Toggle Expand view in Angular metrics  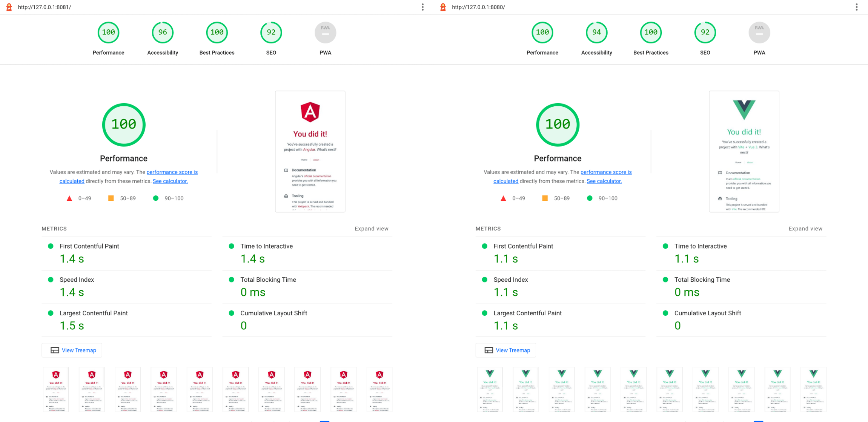pos(371,229)
